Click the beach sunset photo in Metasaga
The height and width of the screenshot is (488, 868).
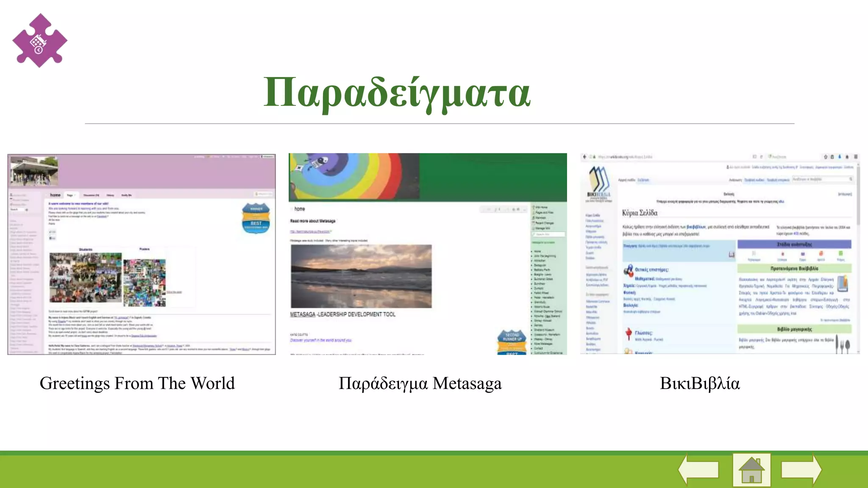pyautogui.click(x=361, y=276)
